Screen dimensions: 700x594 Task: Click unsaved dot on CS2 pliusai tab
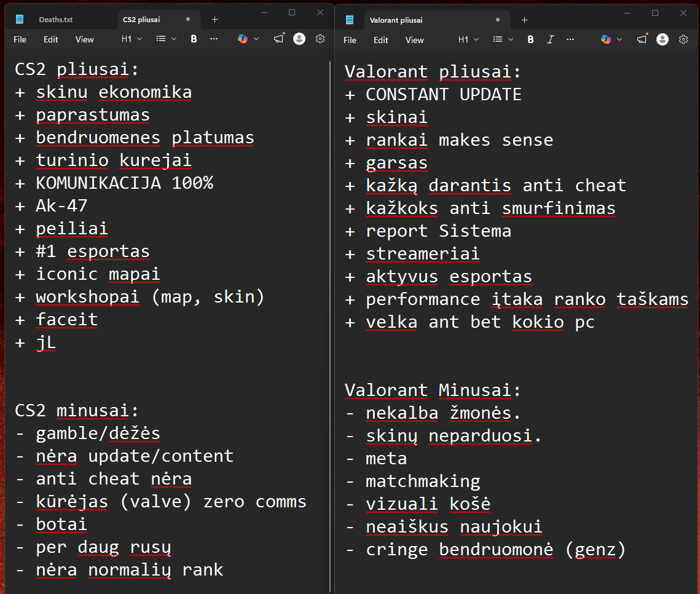[x=188, y=19]
